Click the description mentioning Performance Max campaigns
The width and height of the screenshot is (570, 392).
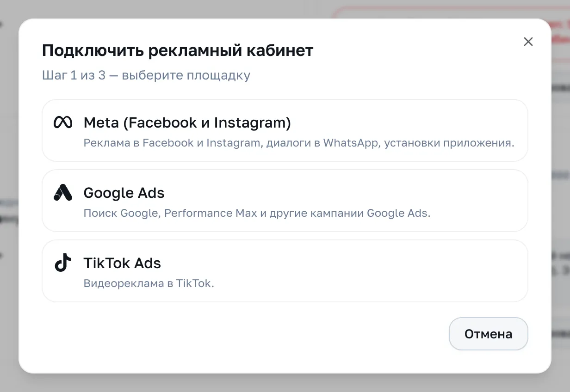(x=257, y=213)
